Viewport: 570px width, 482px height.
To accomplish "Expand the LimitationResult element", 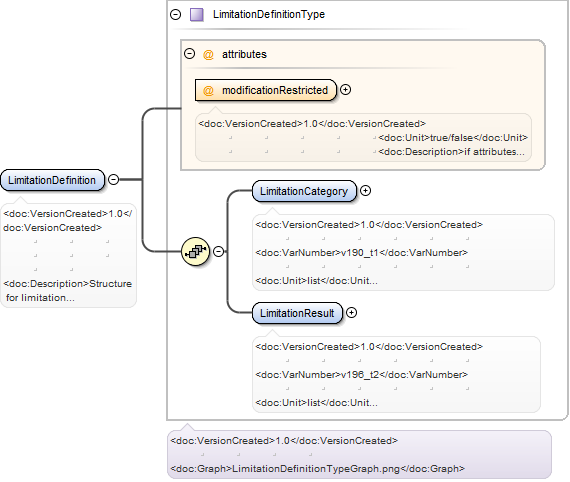I will pos(351,313).
